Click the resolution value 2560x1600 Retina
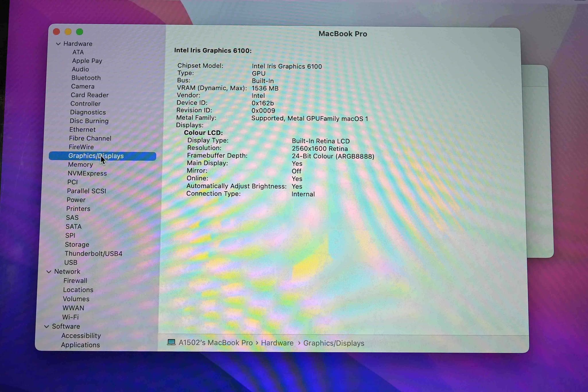The image size is (588, 392). [320, 149]
